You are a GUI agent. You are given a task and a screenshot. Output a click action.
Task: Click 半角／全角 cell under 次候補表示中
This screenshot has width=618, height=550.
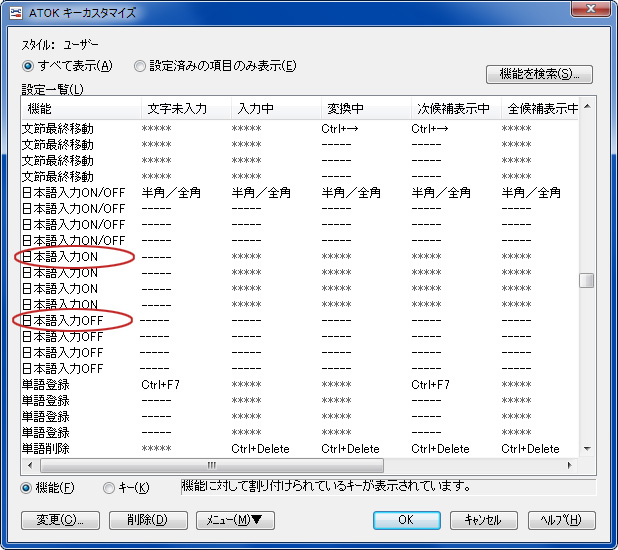click(441, 192)
